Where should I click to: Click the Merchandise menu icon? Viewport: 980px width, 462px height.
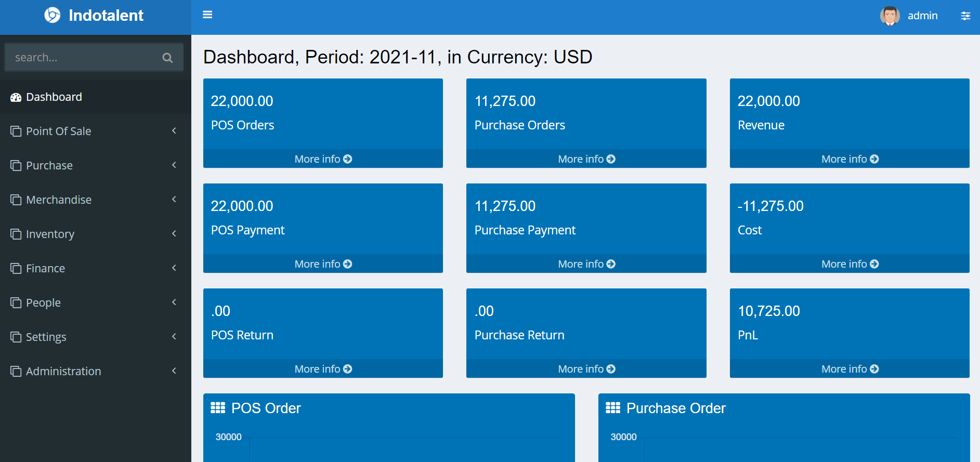[16, 200]
